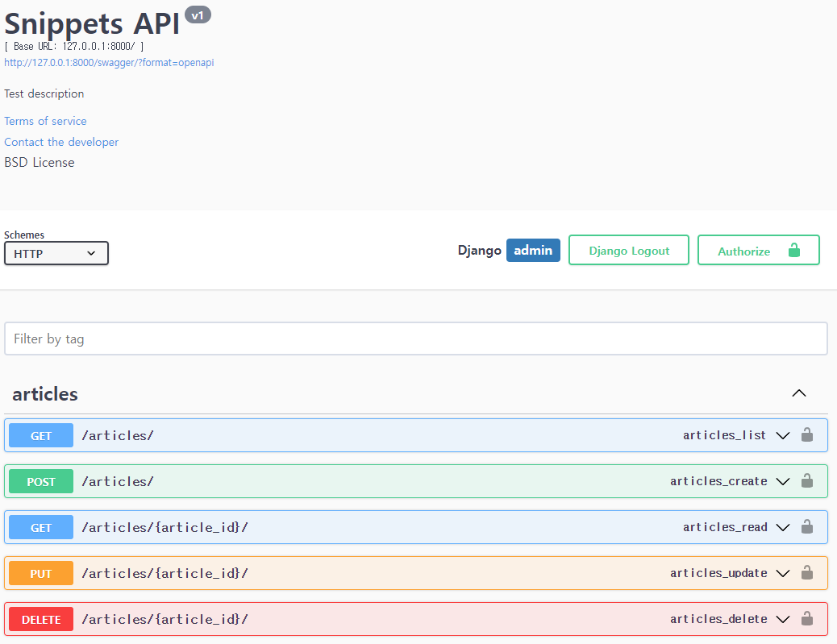This screenshot has height=644, width=837.
Task: Open the Schemes HTTP dropdown
Action: (56, 253)
